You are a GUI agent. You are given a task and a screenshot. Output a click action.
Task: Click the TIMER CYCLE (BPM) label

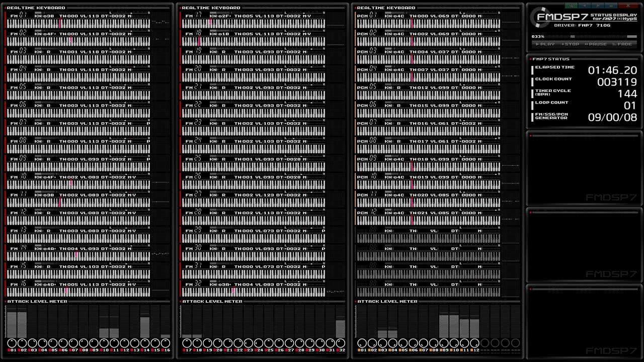(553, 93)
